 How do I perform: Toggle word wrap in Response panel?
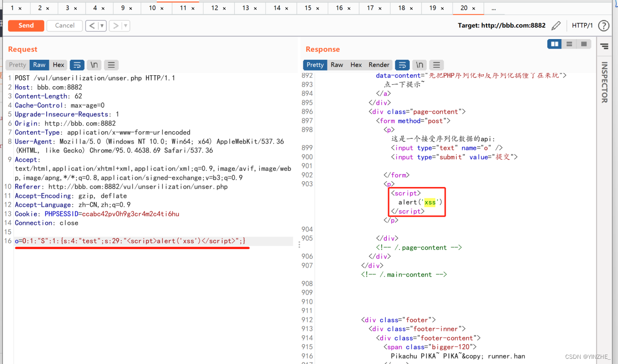pos(402,65)
